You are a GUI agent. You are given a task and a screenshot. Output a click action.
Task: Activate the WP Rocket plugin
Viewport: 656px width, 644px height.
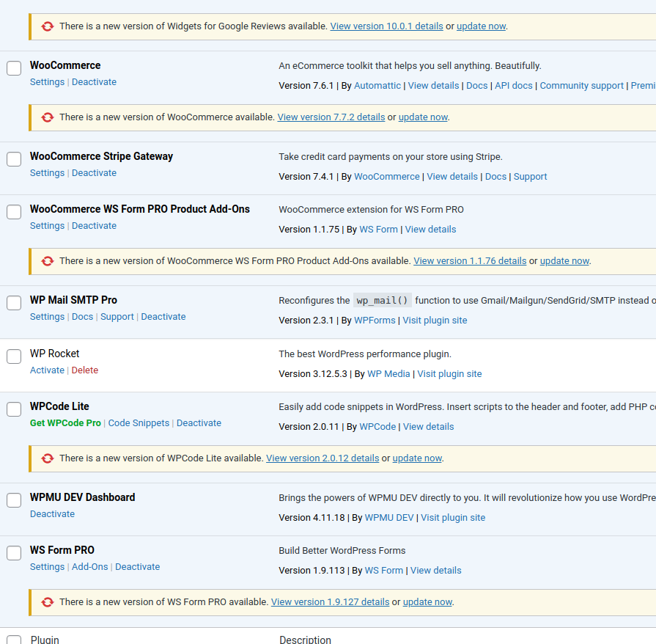[x=47, y=370]
